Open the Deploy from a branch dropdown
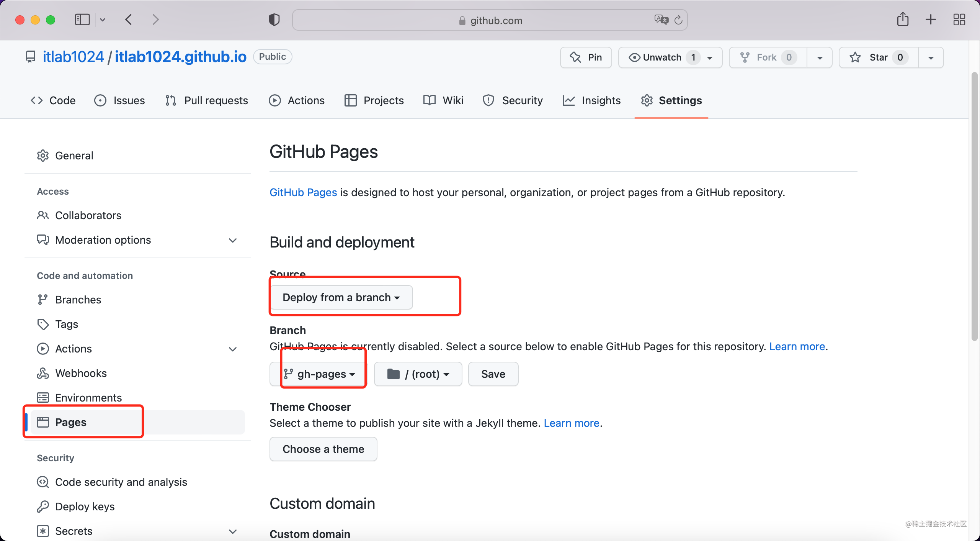 click(x=341, y=297)
